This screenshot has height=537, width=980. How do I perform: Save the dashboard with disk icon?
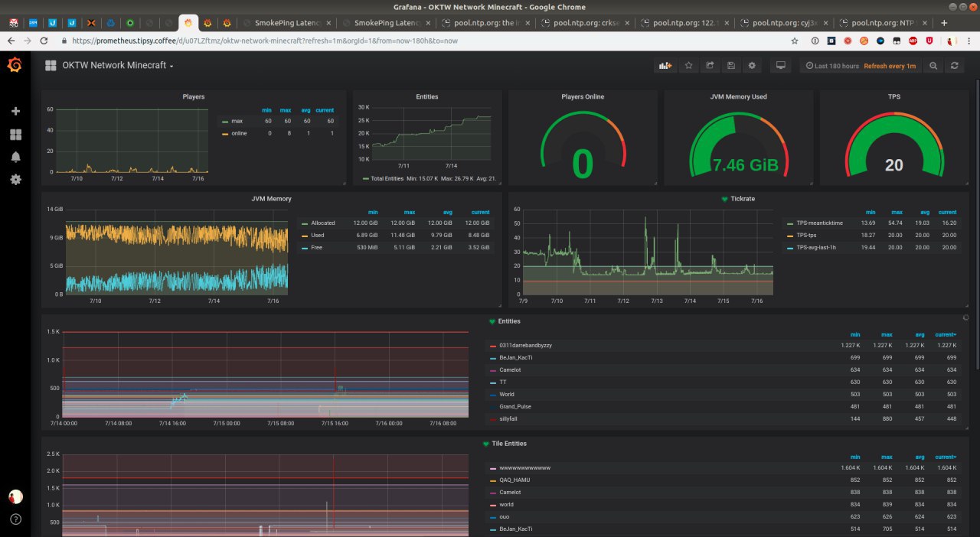click(731, 66)
